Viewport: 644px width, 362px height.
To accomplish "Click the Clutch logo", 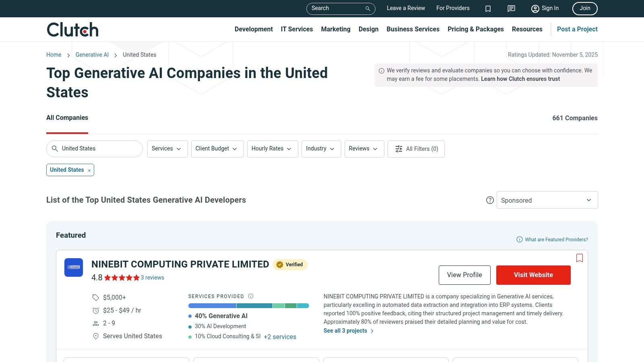I will 72,30.
